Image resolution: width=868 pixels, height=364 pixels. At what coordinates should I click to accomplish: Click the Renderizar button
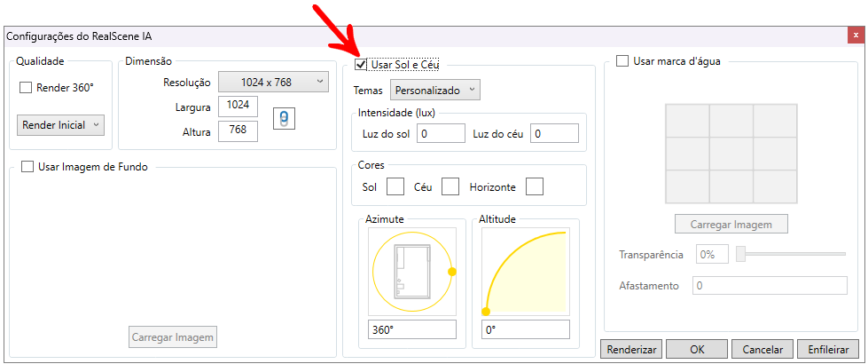[631, 350]
